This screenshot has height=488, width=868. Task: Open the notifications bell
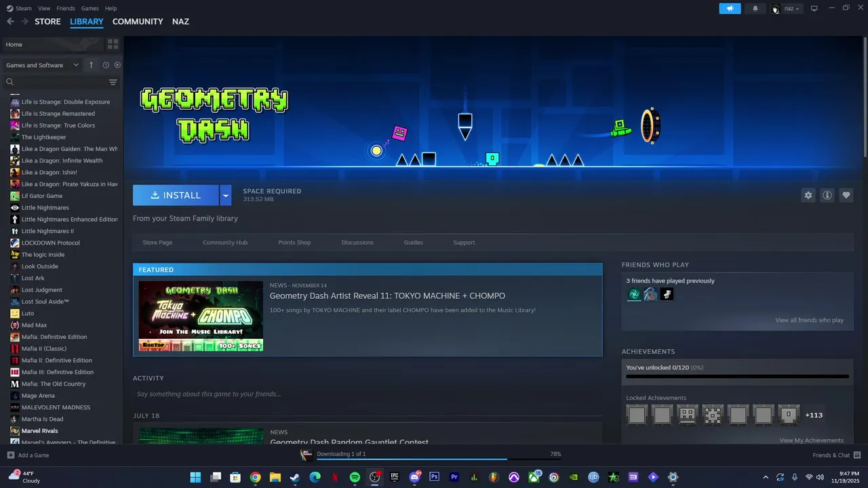pyautogui.click(x=755, y=8)
